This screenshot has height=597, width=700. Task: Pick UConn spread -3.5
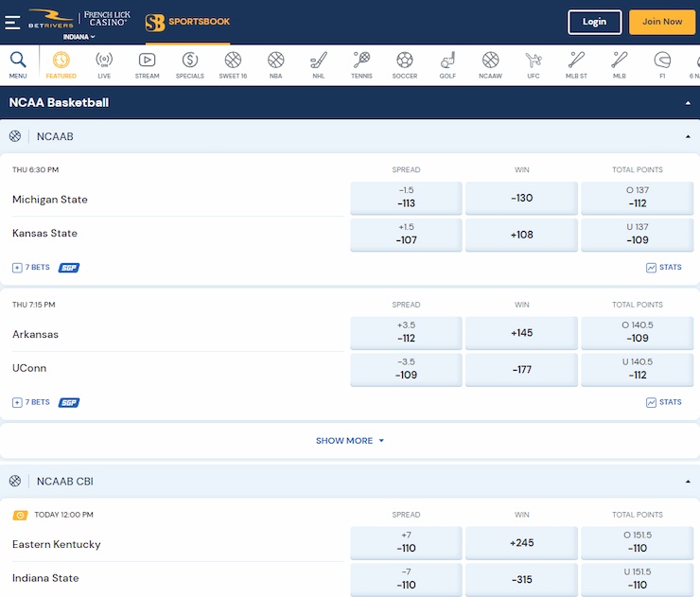coord(406,369)
